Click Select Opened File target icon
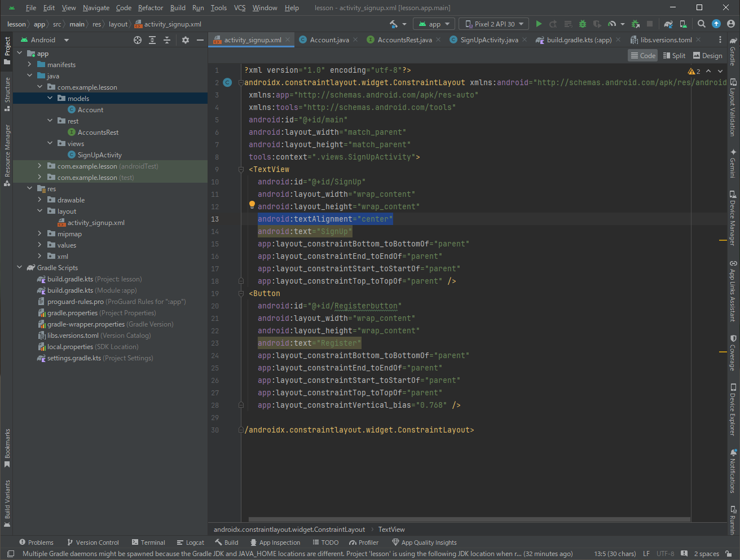 pyautogui.click(x=138, y=40)
